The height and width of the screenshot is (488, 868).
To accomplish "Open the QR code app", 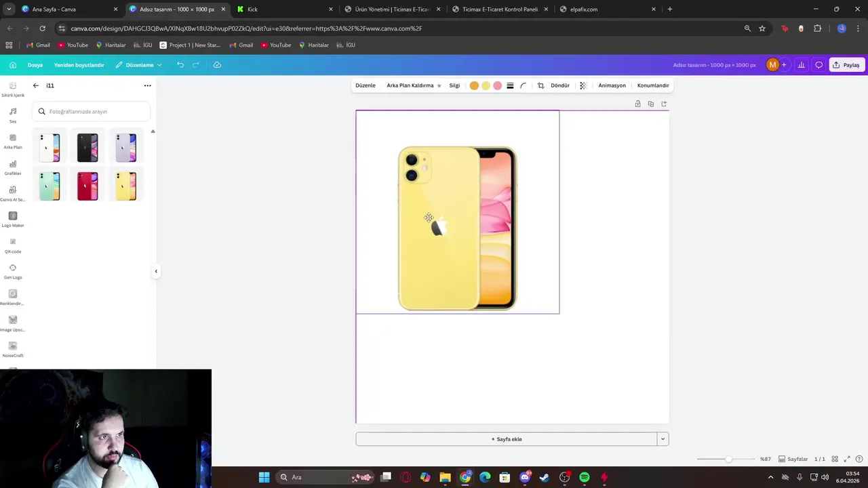I will [x=12, y=245].
